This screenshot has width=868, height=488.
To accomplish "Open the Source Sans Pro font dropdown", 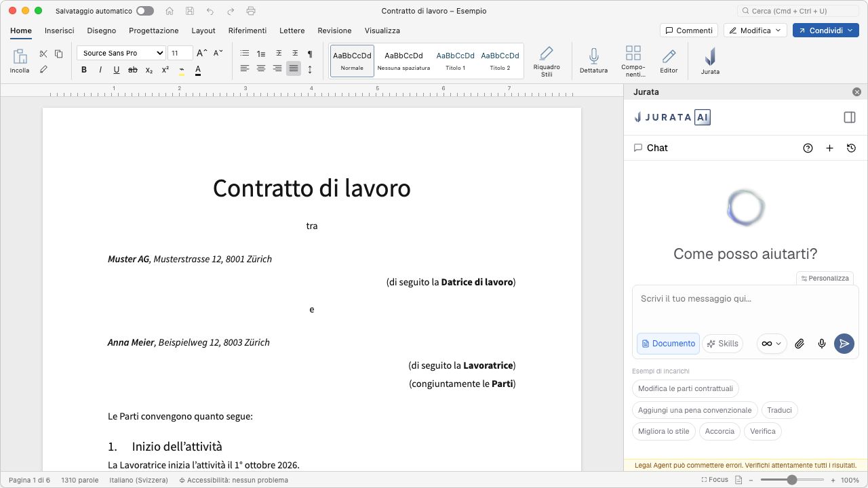I will (121, 53).
